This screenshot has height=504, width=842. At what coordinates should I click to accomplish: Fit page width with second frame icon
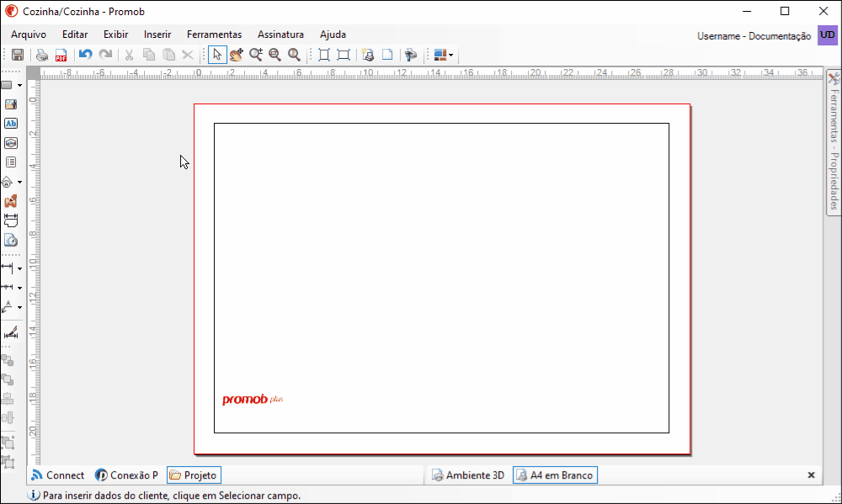344,55
